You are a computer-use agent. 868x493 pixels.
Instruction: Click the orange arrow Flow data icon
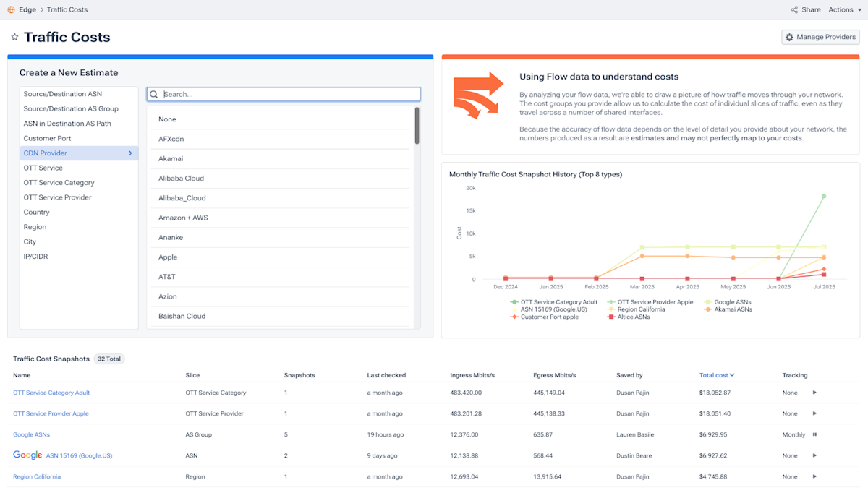click(477, 93)
